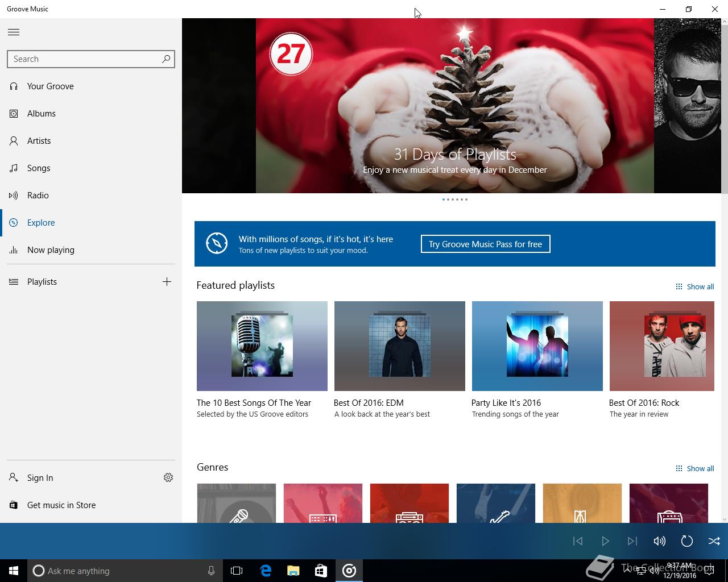Open Now playing view
Image resolution: width=728 pixels, height=582 pixels.
[x=91, y=250]
